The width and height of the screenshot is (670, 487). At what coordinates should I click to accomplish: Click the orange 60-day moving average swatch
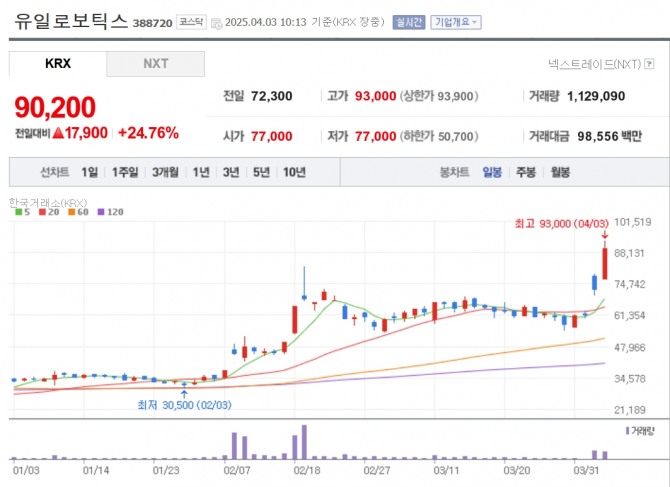coord(71,212)
